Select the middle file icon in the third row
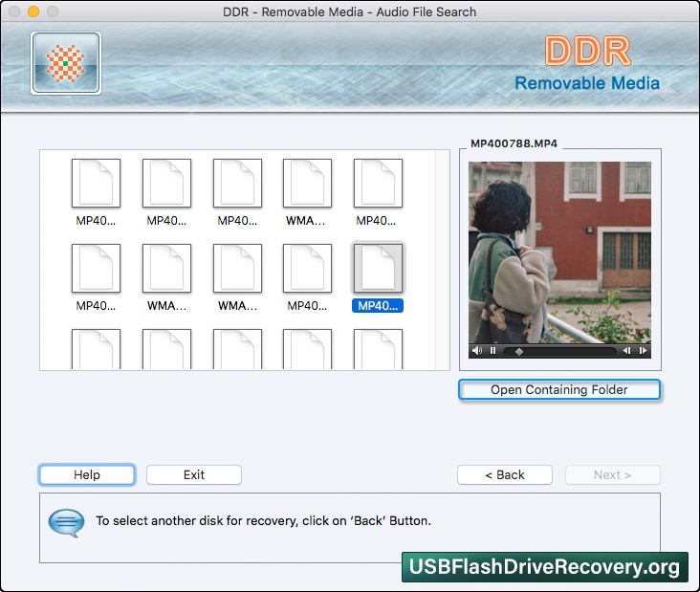 (x=237, y=349)
